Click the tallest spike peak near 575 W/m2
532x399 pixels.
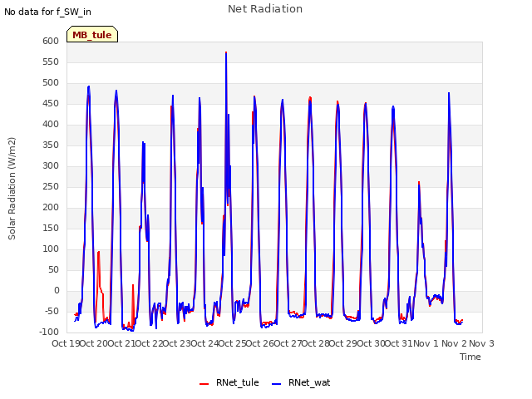(226, 53)
